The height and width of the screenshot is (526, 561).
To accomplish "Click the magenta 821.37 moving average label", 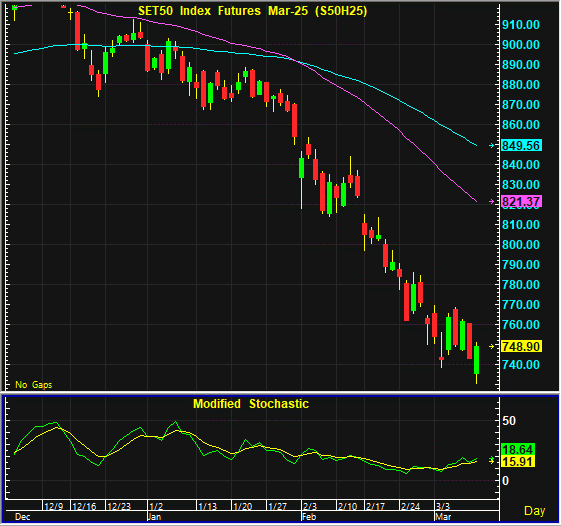I will pos(521,202).
